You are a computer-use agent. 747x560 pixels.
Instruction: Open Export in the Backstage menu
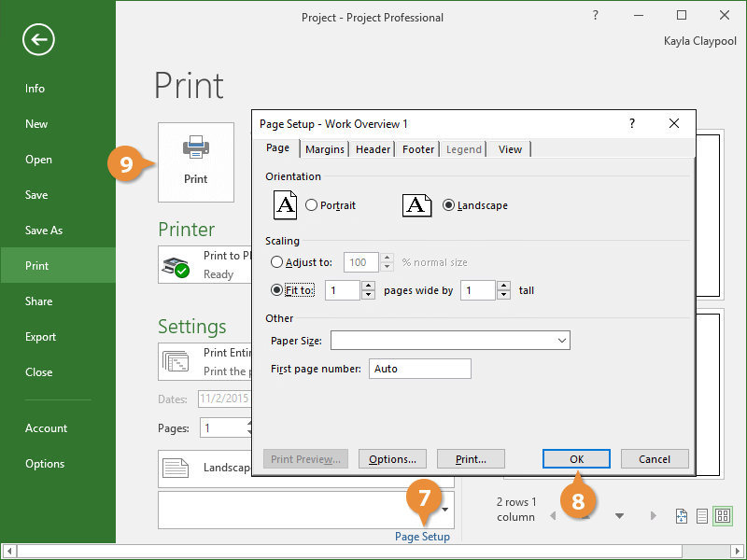tap(40, 337)
